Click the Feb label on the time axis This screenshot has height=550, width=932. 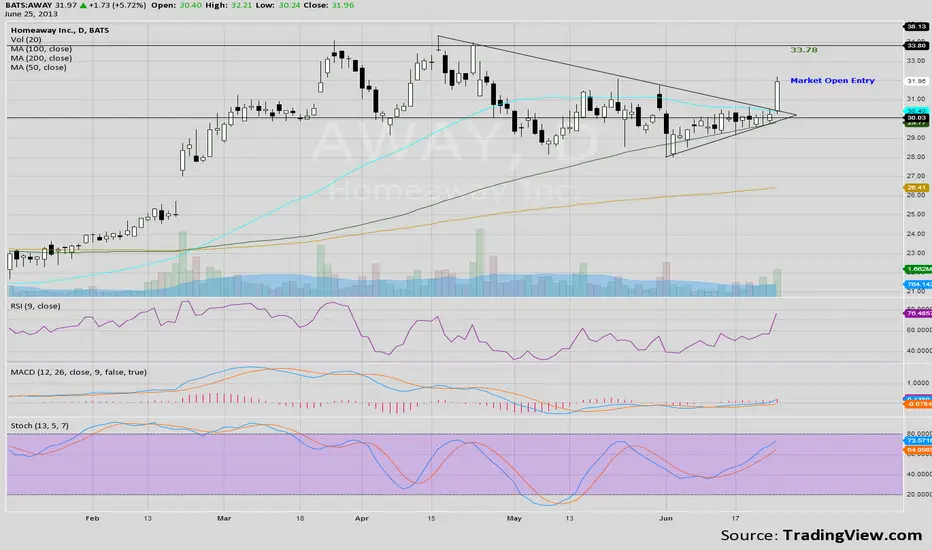point(92,518)
